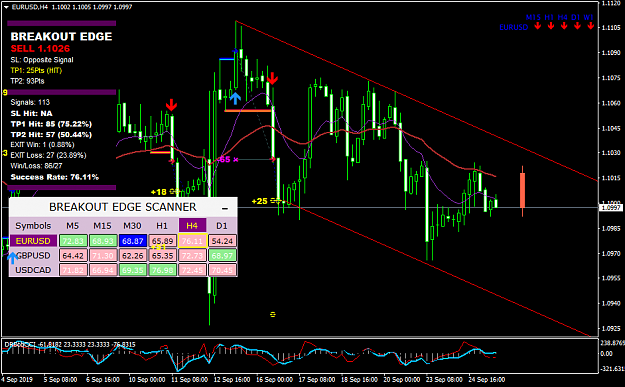Viewport: 625px width, 387px height.
Task: Click the red down arrow under W1
Action: point(591,26)
